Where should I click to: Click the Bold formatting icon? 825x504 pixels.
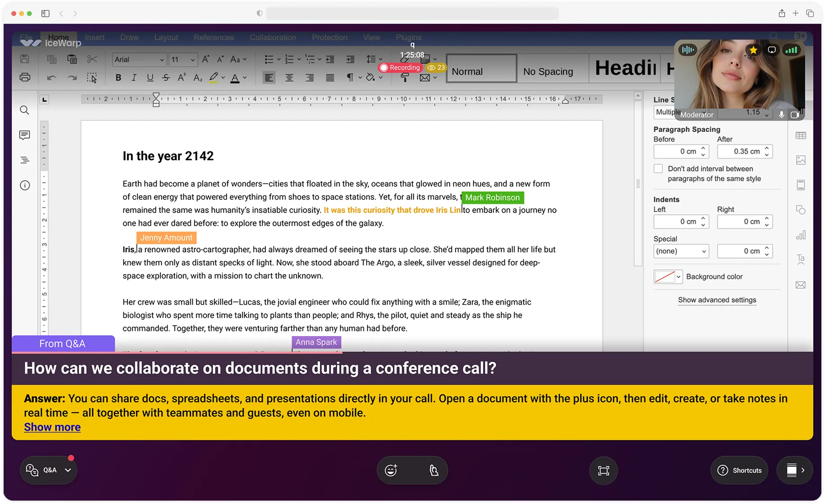point(118,78)
